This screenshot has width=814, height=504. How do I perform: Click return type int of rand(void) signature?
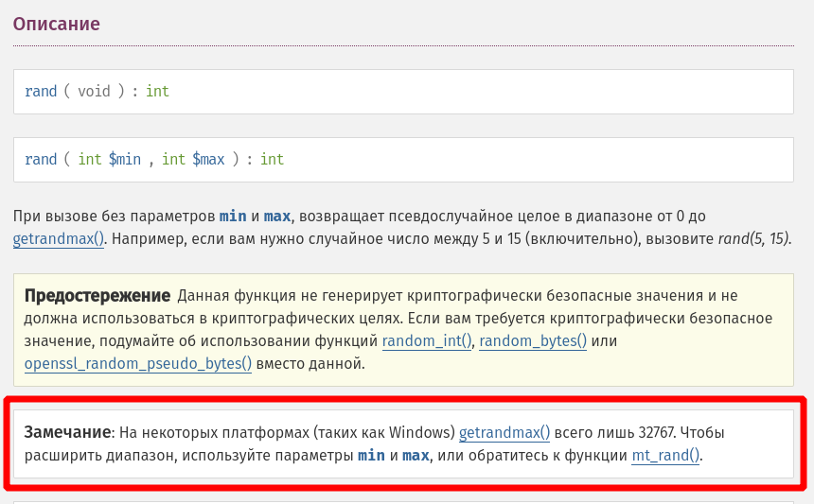[157, 92]
